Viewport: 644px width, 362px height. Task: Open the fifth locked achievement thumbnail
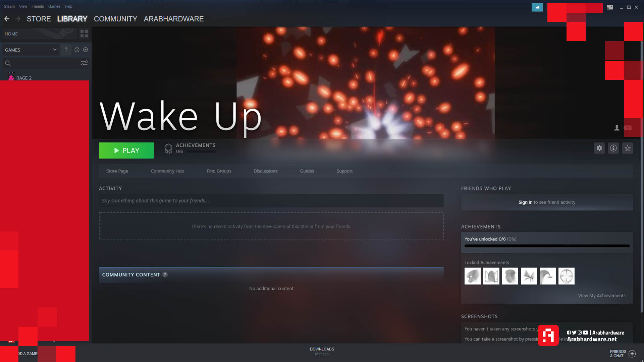coord(547,276)
